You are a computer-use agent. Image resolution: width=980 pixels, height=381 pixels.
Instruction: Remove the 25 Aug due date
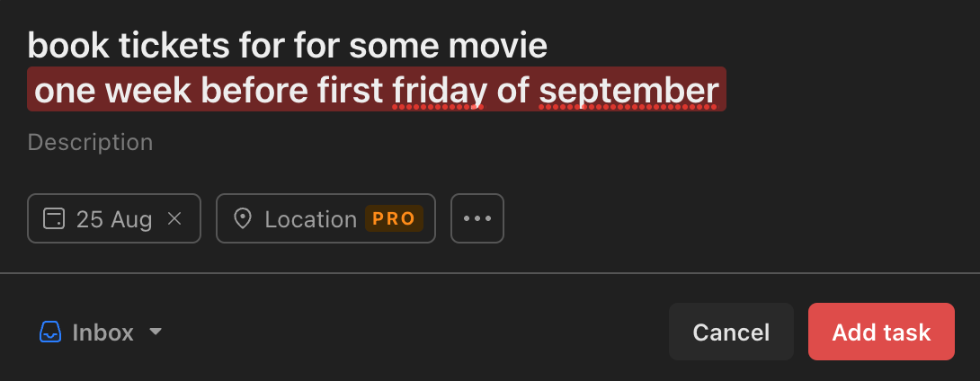[x=175, y=219]
